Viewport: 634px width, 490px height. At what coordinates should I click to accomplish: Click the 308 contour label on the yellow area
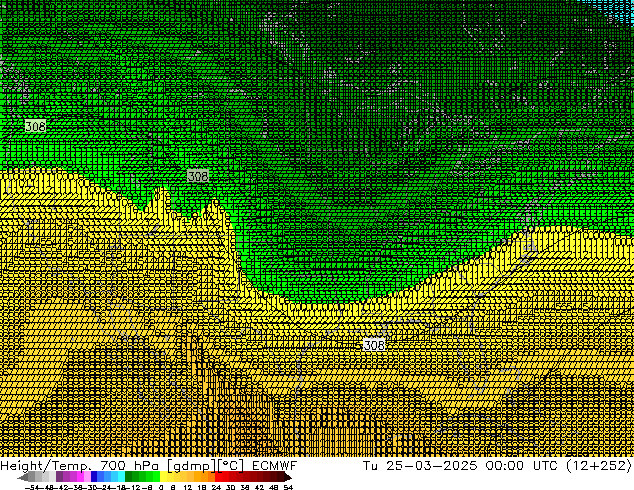click(374, 345)
